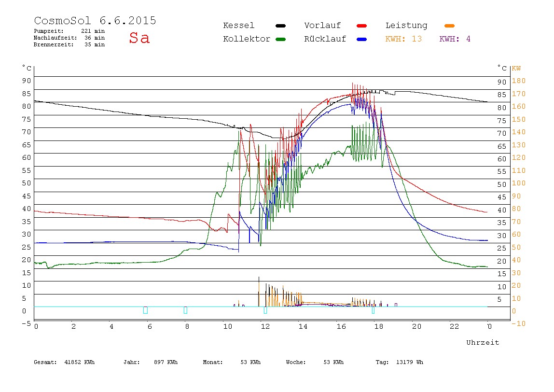Image resolution: width=554 pixels, height=392 pixels.
Task: Click the cyan marker near hour 18
Action: pos(373,310)
